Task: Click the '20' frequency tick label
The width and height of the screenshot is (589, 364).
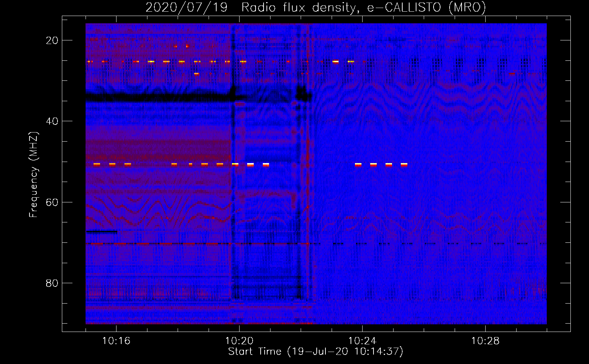Action: point(52,40)
